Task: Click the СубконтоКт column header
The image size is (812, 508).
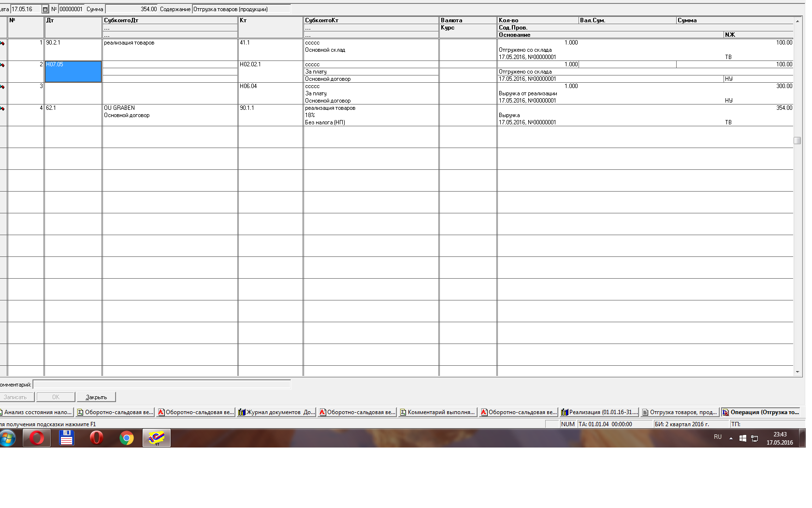Action: (371, 20)
